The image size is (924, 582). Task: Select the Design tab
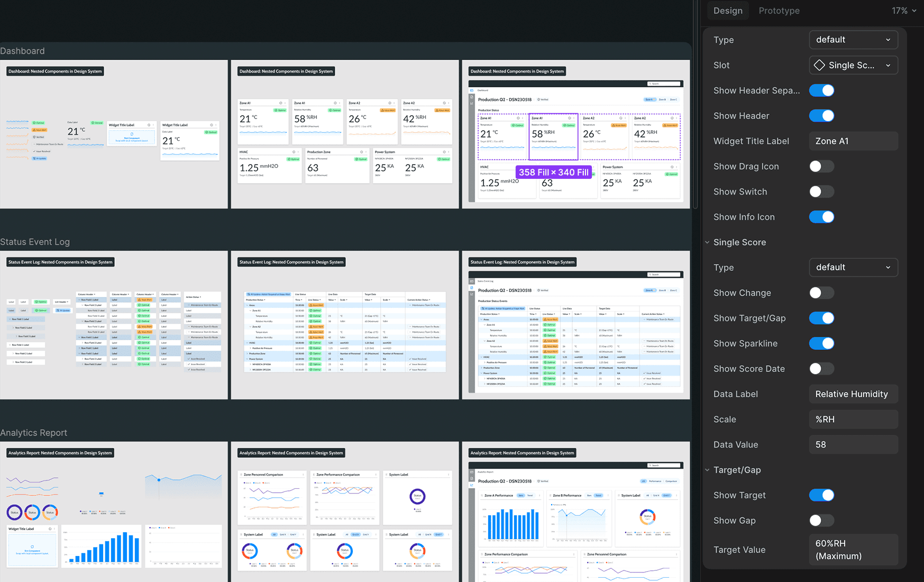[728, 11]
